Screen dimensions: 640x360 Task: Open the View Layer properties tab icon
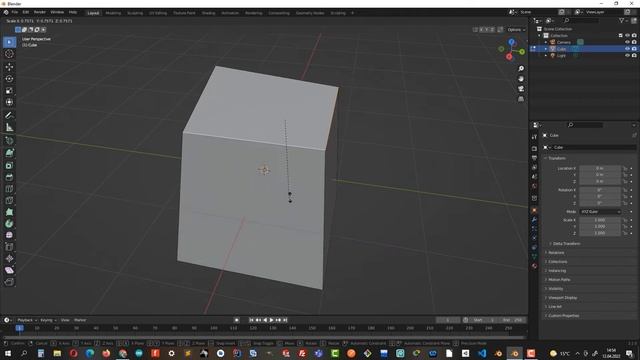pyautogui.click(x=534, y=167)
